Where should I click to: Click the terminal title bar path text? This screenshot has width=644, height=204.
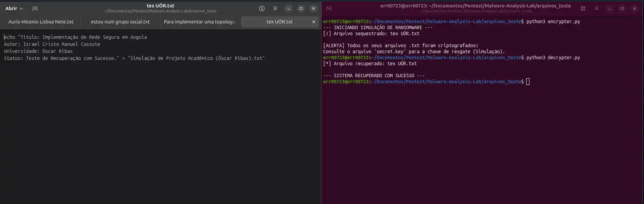(x=476, y=6)
